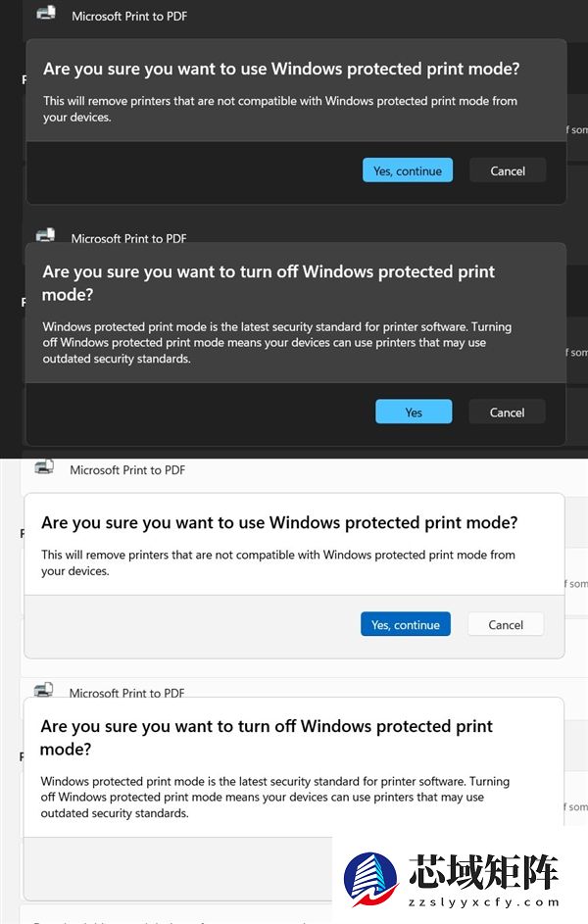588x924 pixels.
Task: Click the printer icon in the bottom light dialog
Action: 45,690
